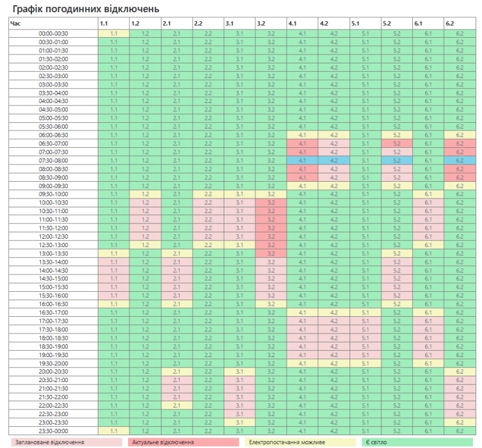482x448 pixels.
Task: Select the 6.2 column header
Action: click(x=450, y=24)
